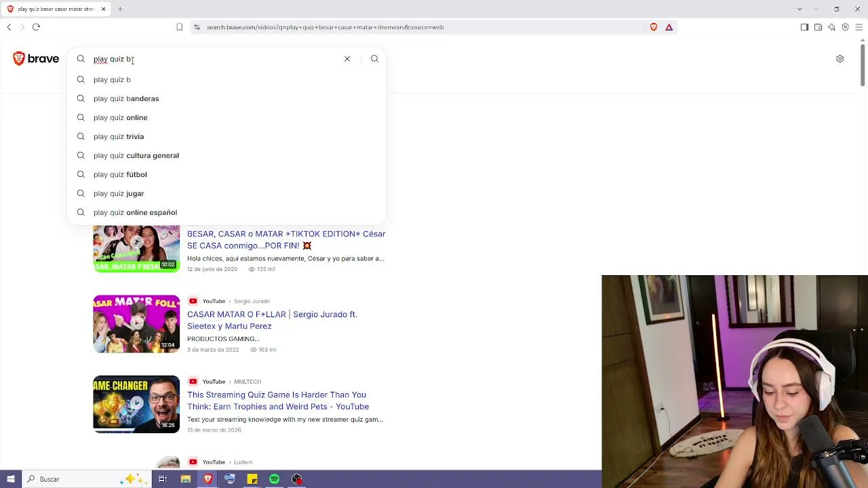The width and height of the screenshot is (868, 488).
Task: Open CASAR MATAR O F*LLAR Sergio Jurado link
Action: (x=272, y=320)
